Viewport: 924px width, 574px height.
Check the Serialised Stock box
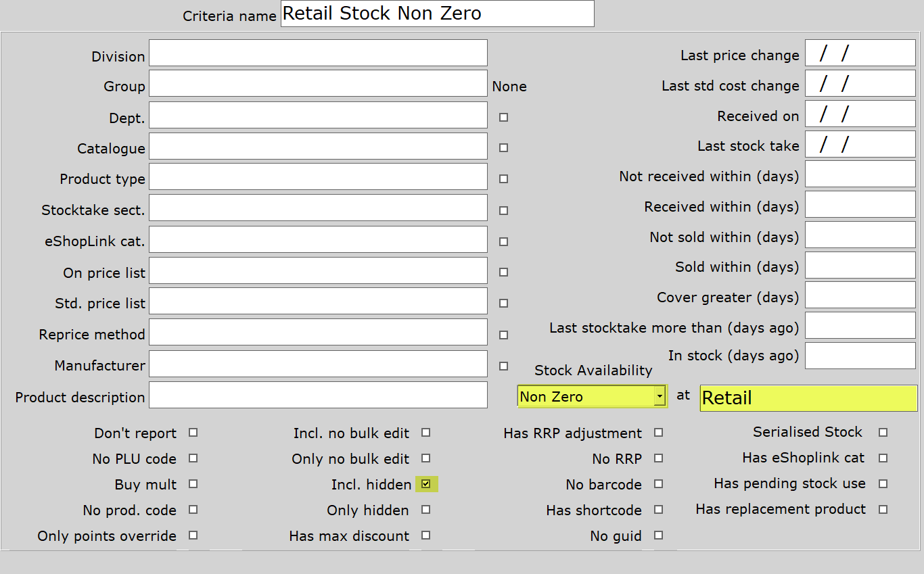coord(883,432)
